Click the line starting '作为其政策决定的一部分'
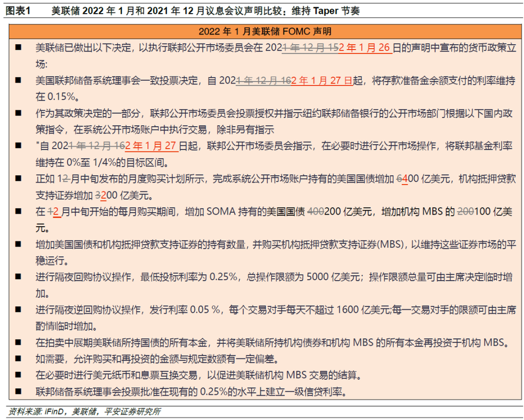The image size is (524, 420). [274, 114]
